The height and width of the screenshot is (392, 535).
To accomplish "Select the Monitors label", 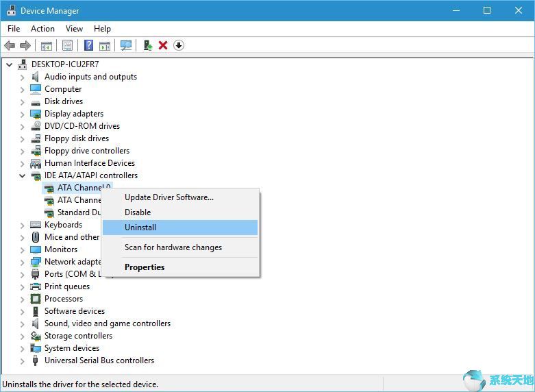I will click(61, 249).
